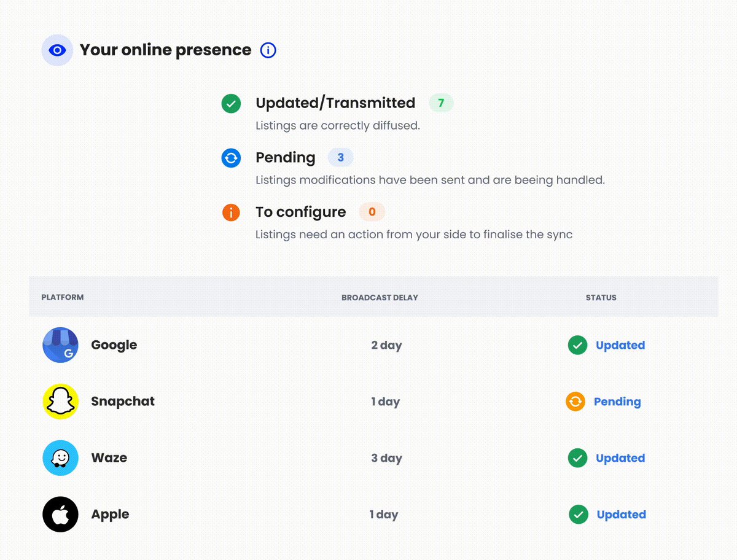
Task: Sort by the Status column header
Action: pos(601,297)
